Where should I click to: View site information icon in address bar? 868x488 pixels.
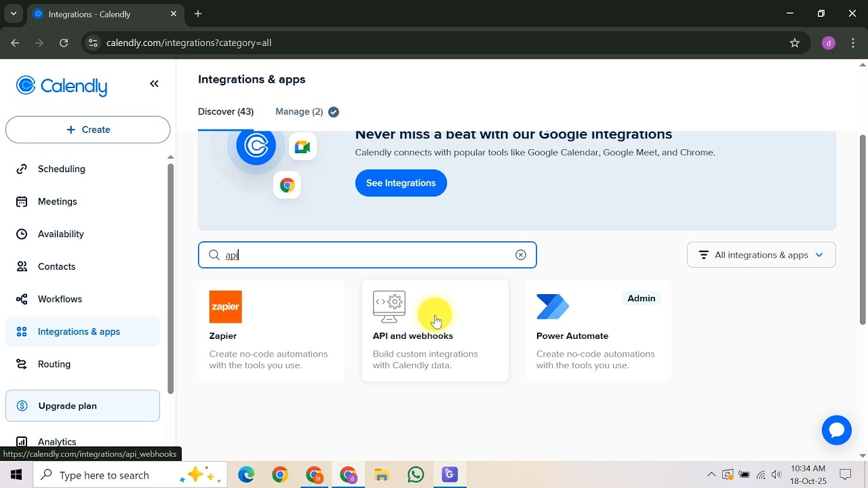click(94, 43)
